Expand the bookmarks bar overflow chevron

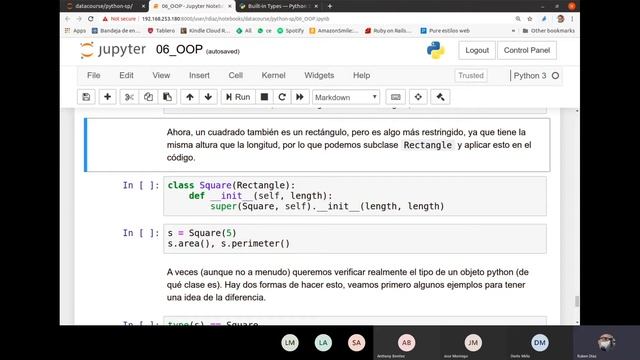513,31
